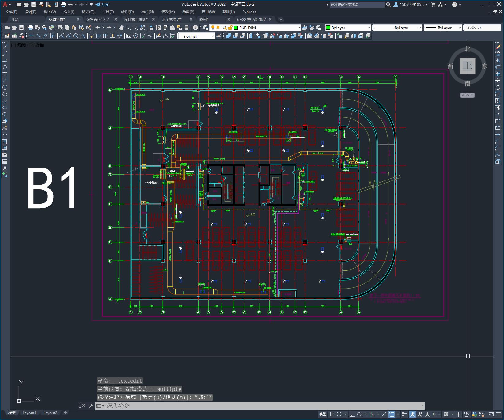Screen dimensions: 504x420
Task: Select the Line tool in draw toolbar
Action: click(5, 47)
